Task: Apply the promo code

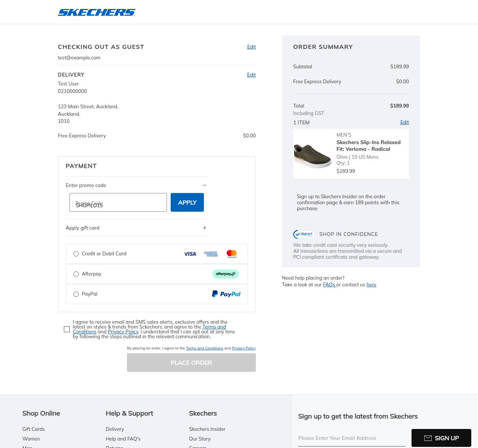Action: tap(187, 202)
